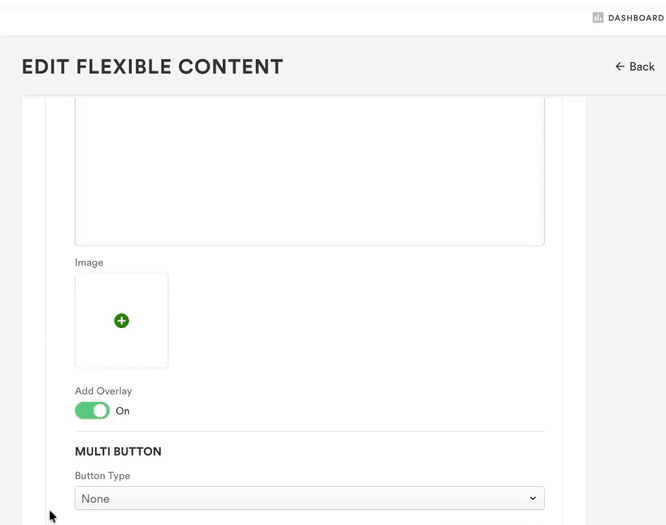The width and height of the screenshot is (666, 525).
Task: Focus the large empty text area
Action: 309,170
